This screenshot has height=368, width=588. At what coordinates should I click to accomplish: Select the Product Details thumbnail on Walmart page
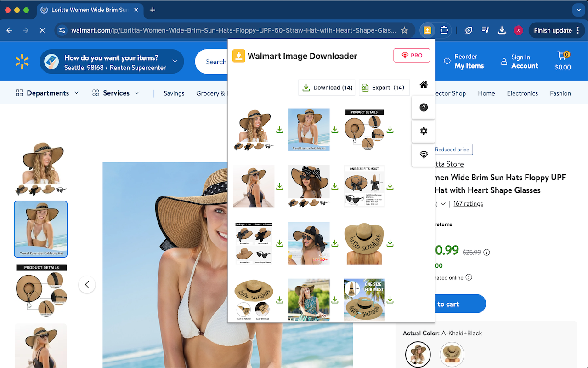coord(41,290)
